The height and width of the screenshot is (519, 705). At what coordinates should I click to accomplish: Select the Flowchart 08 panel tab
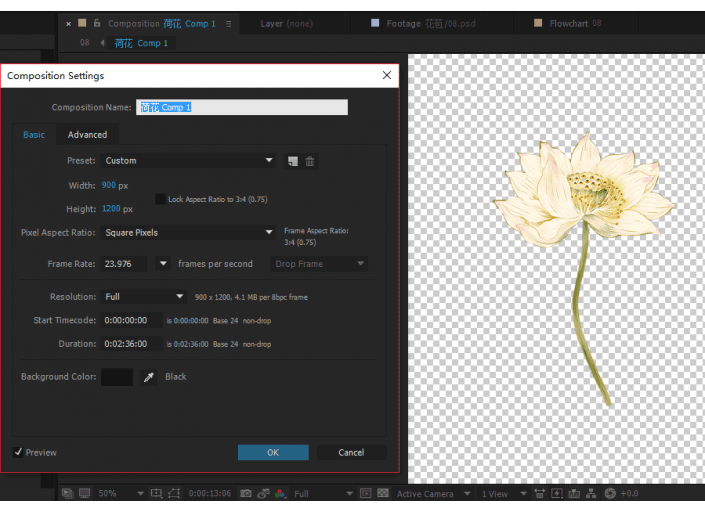pos(567,23)
